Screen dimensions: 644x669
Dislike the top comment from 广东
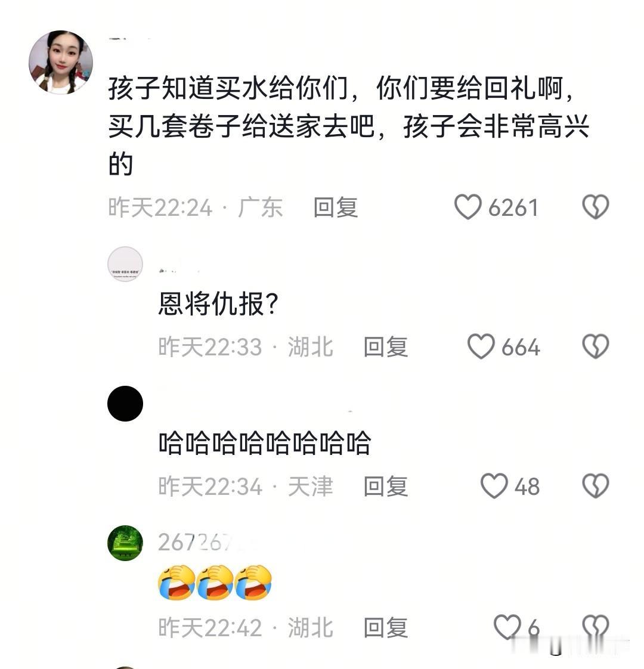[x=595, y=207]
